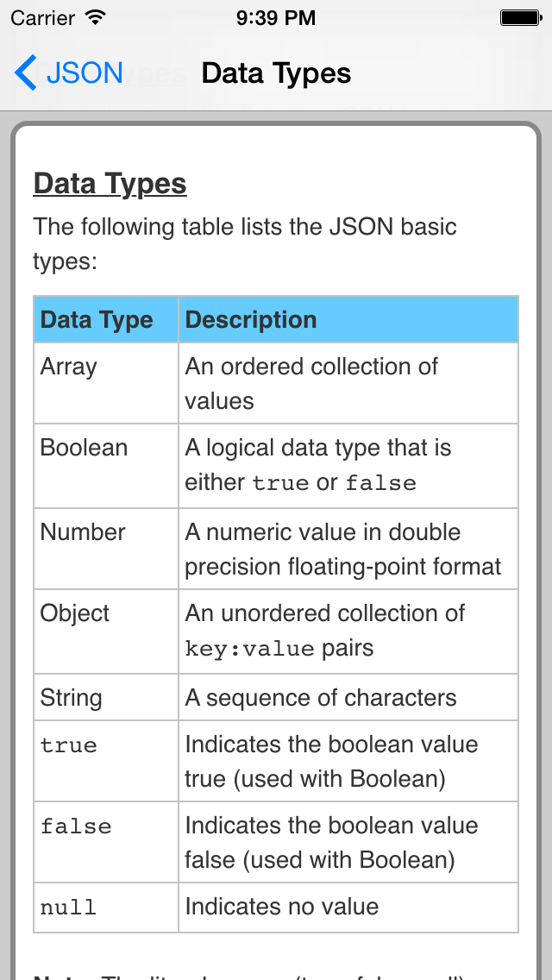Tap the underlined Data Types heading

[x=110, y=184]
